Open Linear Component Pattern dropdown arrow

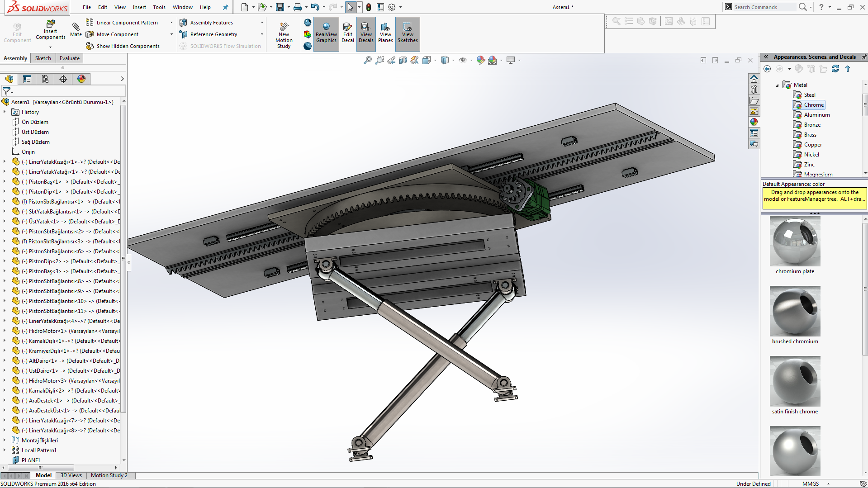click(171, 23)
